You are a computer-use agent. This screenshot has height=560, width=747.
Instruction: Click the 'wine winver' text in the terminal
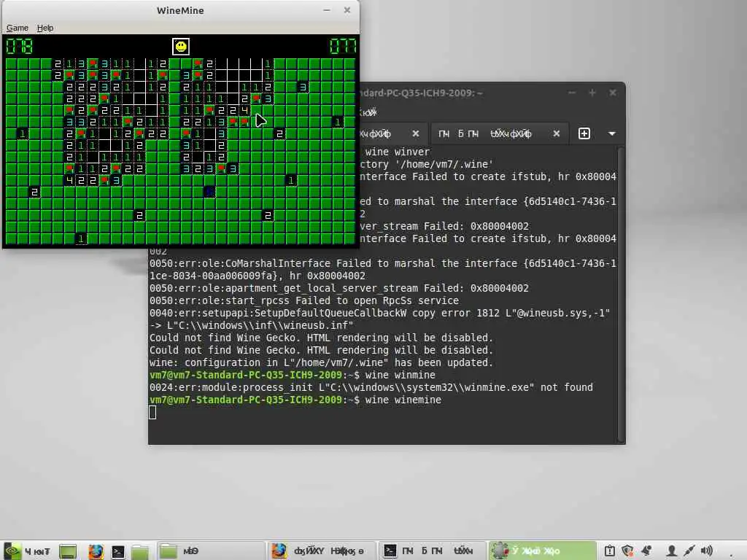(x=398, y=152)
